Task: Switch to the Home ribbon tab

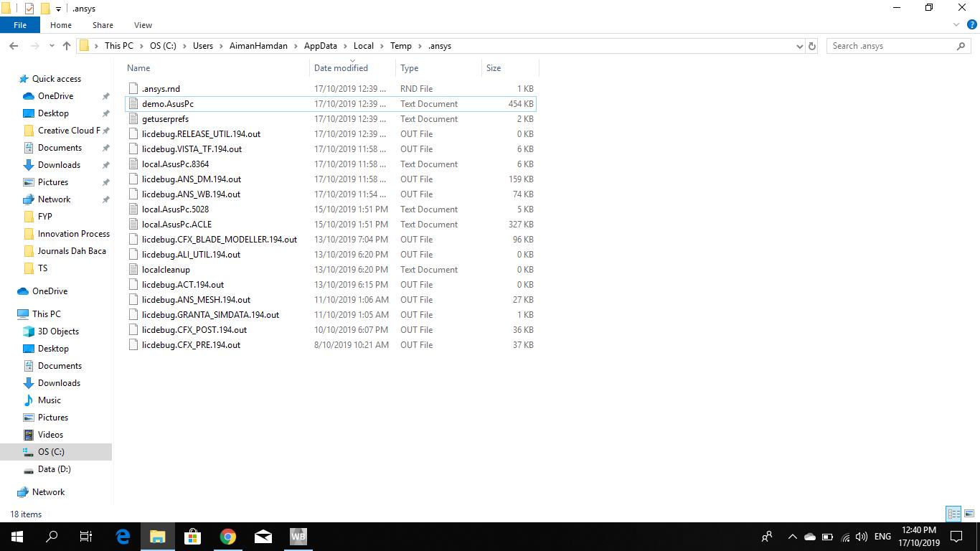Action: pos(60,25)
